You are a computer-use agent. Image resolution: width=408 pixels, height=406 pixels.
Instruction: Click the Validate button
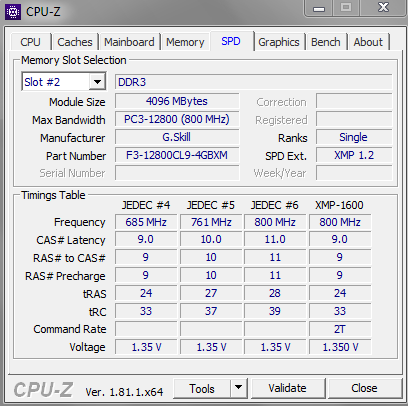pos(288,388)
